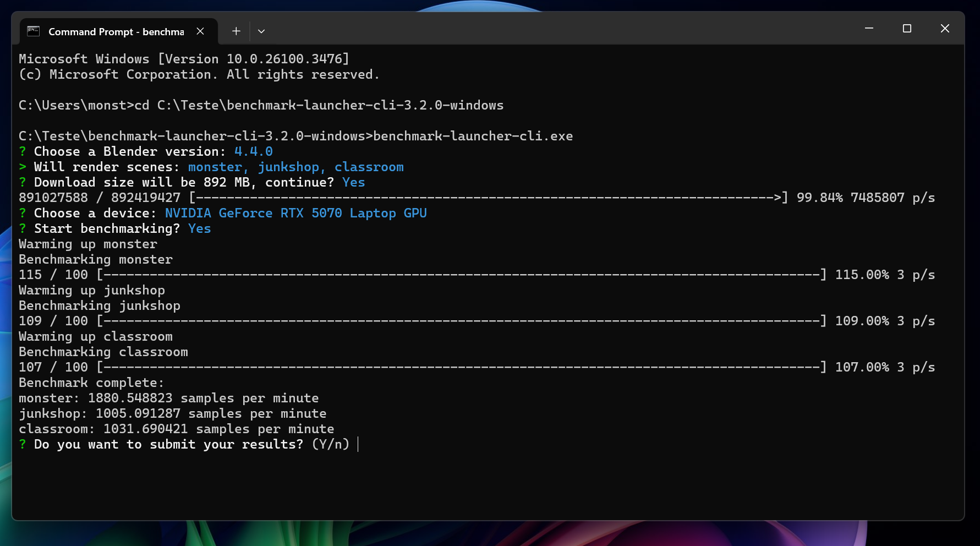
Task: Click the Command Prompt tab icon
Action: [34, 31]
